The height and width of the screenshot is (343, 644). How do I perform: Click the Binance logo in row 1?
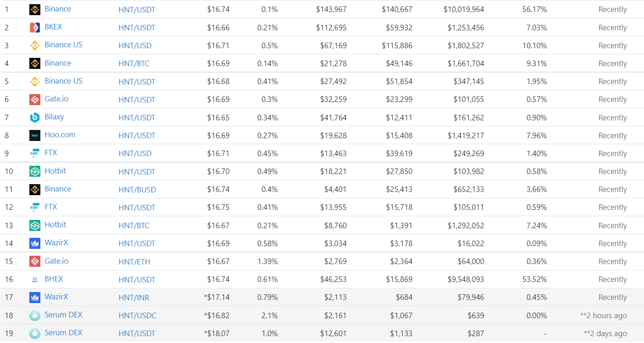pyautogui.click(x=35, y=9)
